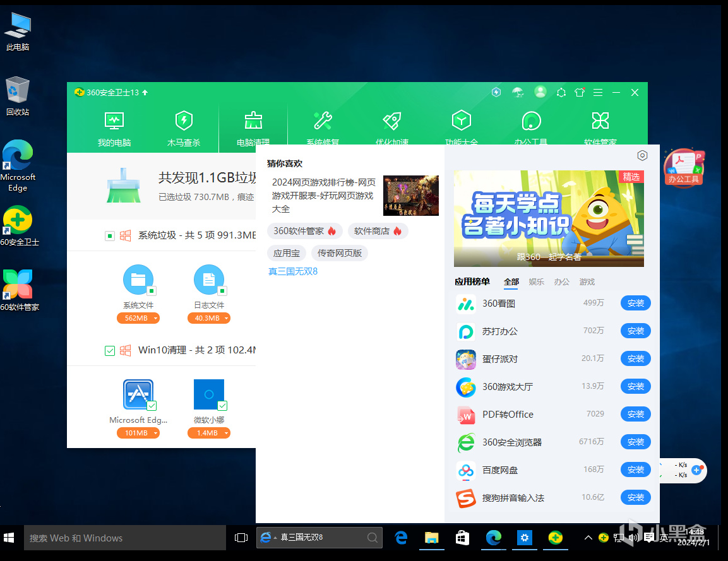Select the 全部 app ranking tab
Image resolution: width=728 pixels, height=561 pixels.
[x=511, y=282]
